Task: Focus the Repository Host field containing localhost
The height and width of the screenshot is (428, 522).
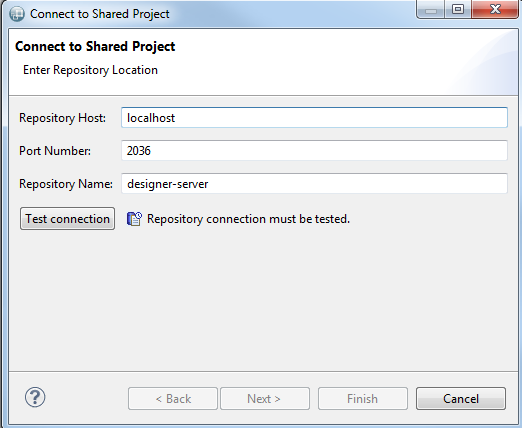Action: 314,117
